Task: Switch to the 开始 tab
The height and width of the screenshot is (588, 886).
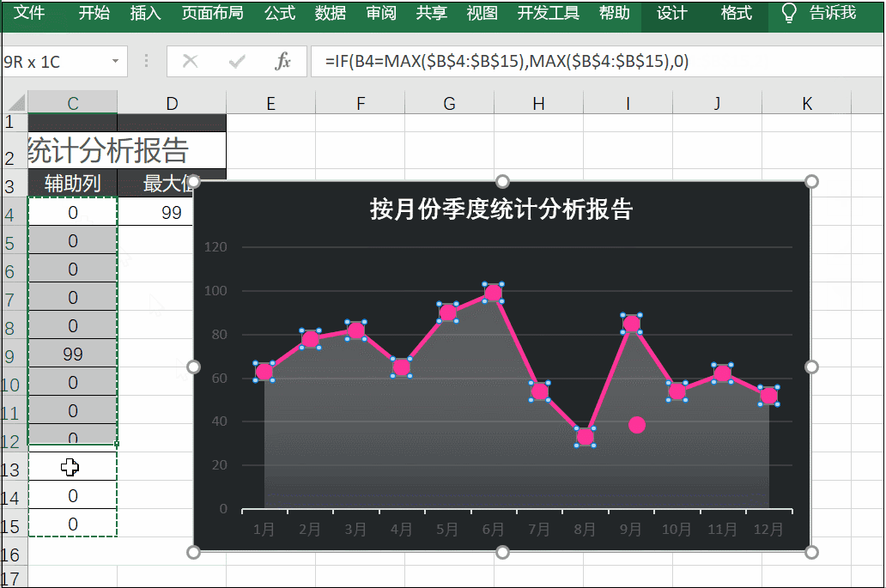Action: point(94,12)
